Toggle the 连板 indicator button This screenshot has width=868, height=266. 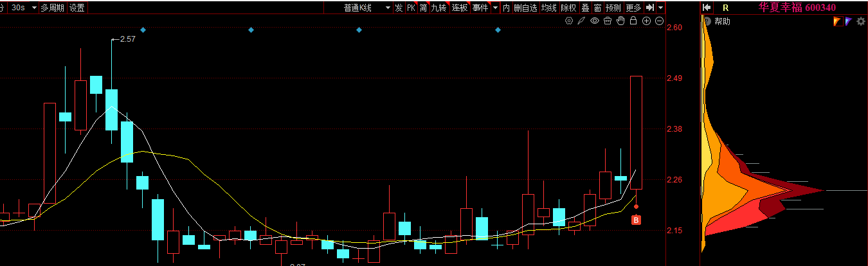coord(459,8)
